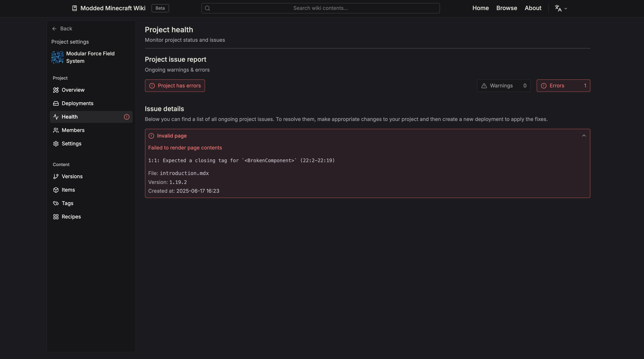The height and width of the screenshot is (359, 644).
Task: Toggle the Warnings filter
Action: [x=504, y=86]
